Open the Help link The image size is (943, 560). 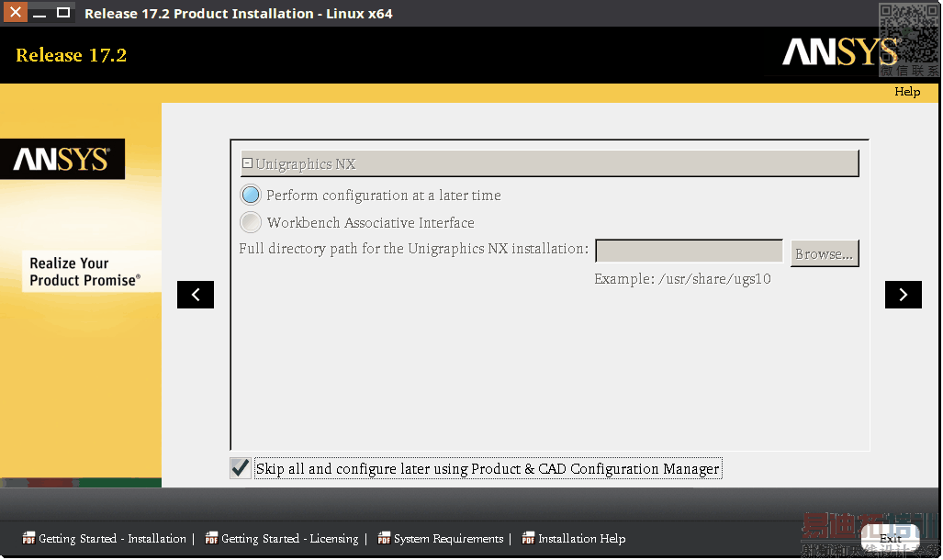[x=907, y=92]
